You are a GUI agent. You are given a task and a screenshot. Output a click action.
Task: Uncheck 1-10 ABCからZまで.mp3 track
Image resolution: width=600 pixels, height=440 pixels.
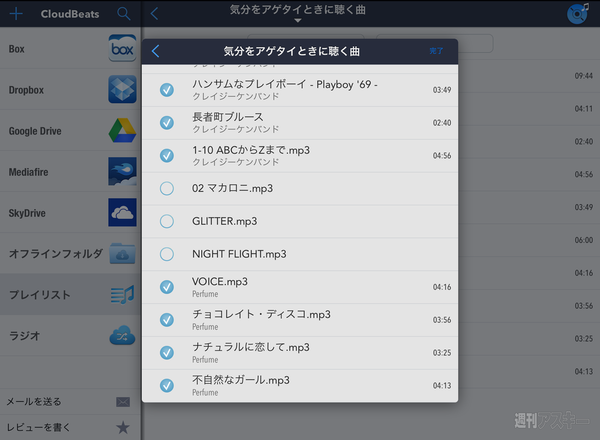167,156
